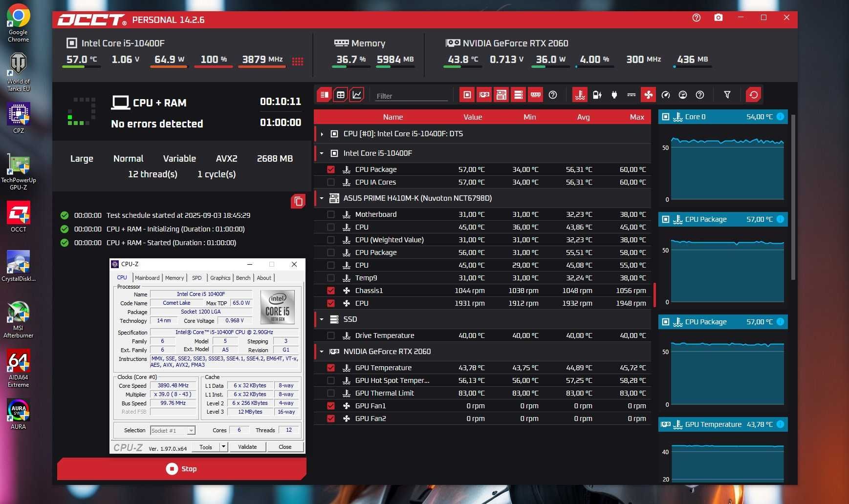Toggle the current dashes filter icon
Viewport: 849px width, 504px height.
pos(631,95)
